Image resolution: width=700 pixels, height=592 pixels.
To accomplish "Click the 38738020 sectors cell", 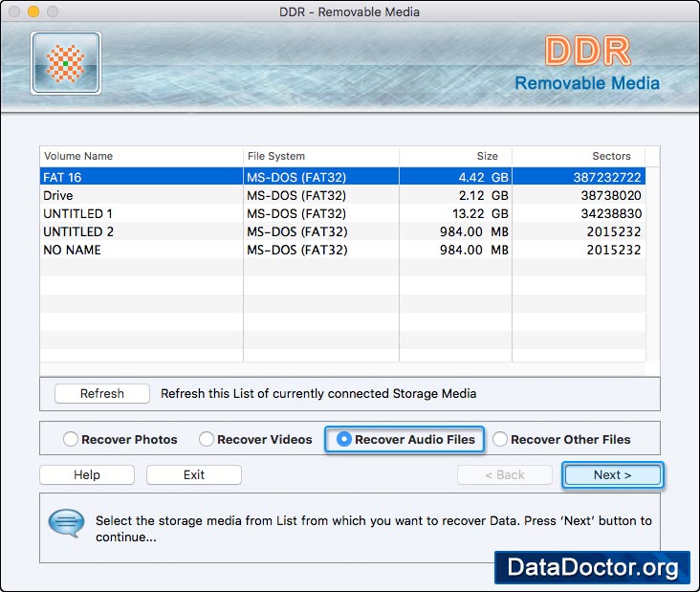I will pos(579,195).
